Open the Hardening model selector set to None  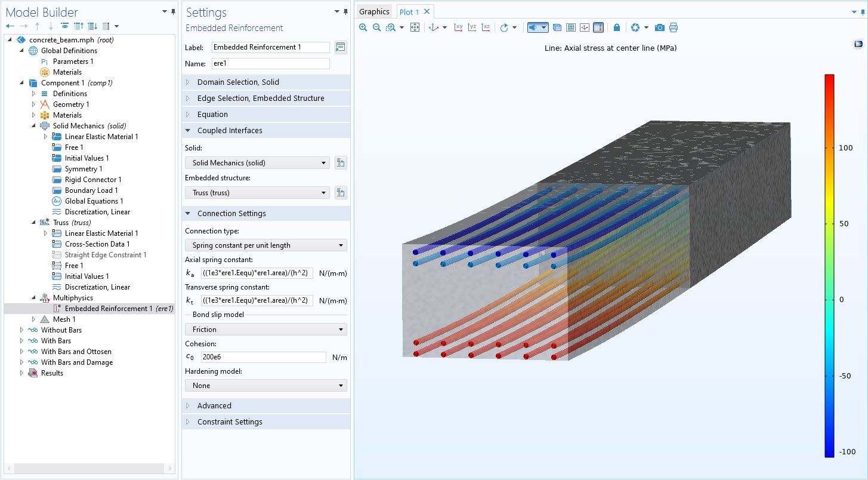(265, 385)
